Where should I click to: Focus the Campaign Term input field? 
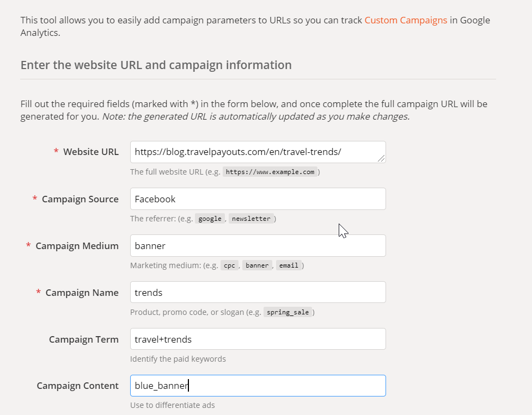(258, 339)
